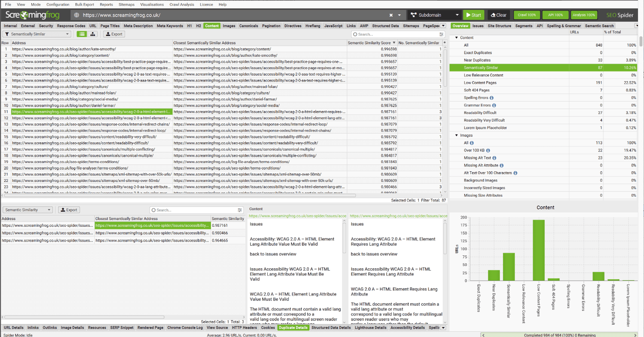Open search filter options in top table

coord(441,35)
